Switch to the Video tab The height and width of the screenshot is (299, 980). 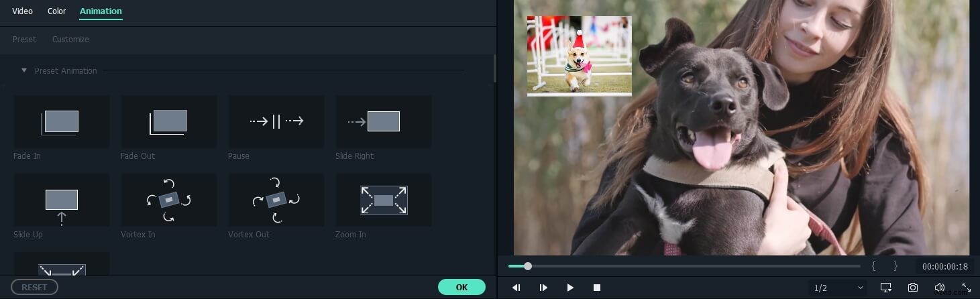pyautogui.click(x=23, y=11)
